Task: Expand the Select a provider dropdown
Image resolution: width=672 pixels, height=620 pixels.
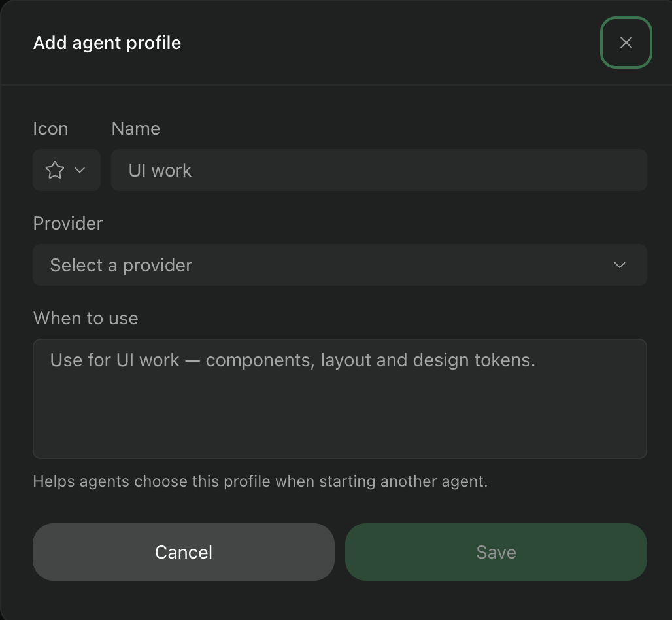Action: tap(340, 265)
